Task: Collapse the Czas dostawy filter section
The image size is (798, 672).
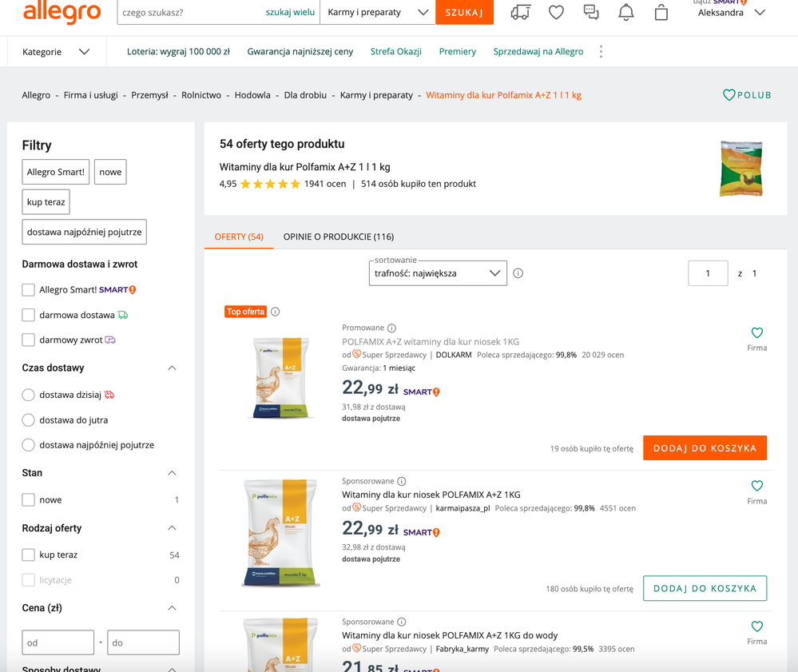Action: pyautogui.click(x=172, y=368)
